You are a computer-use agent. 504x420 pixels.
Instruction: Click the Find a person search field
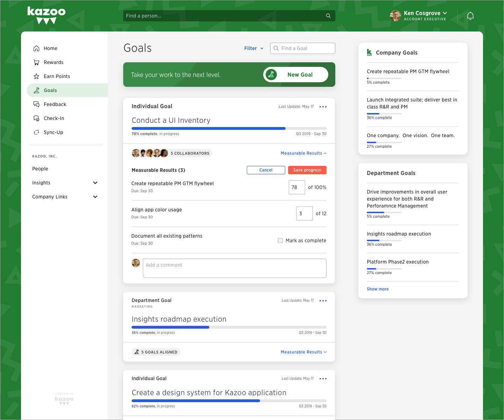point(229,16)
